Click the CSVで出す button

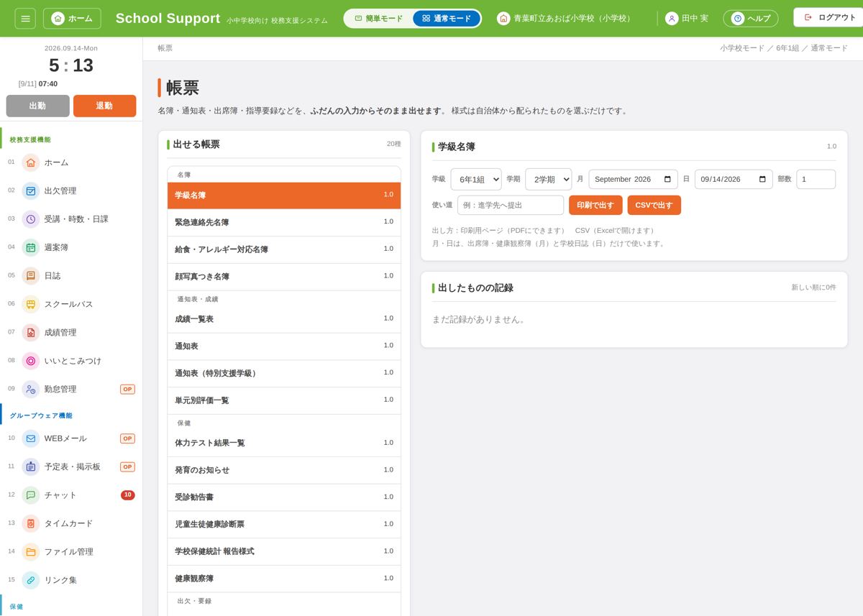(654, 205)
